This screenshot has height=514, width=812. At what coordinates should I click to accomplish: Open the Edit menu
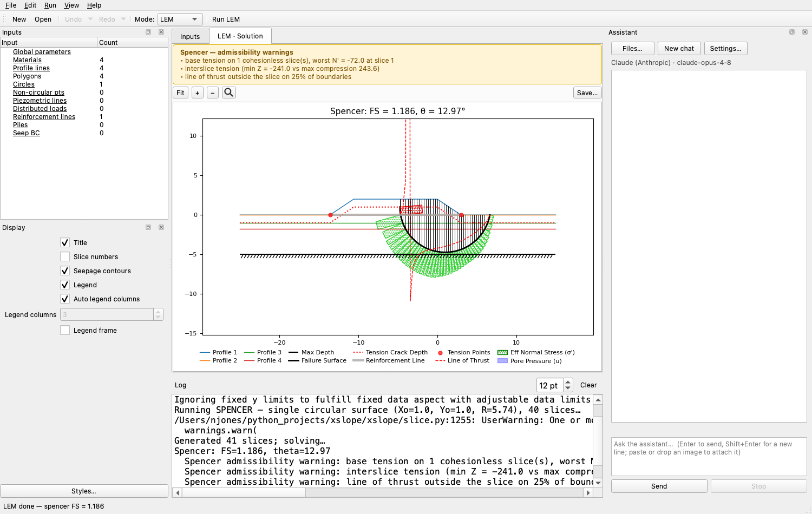(x=30, y=5)
